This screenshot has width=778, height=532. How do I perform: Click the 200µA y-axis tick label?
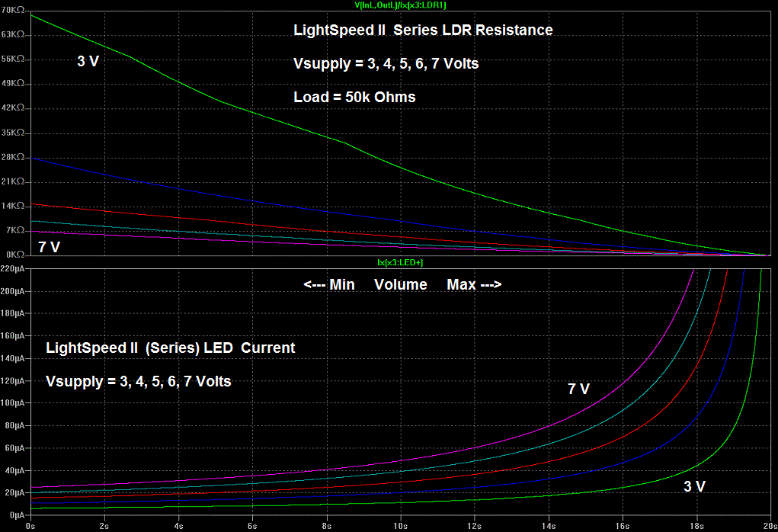tap(12, 291)
